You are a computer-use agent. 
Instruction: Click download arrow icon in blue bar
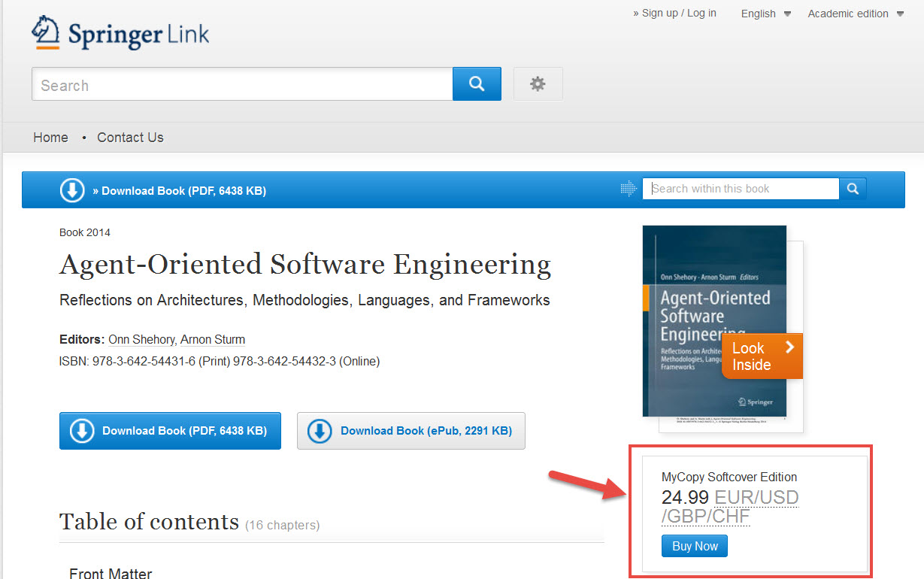click(x=72, y=190)
